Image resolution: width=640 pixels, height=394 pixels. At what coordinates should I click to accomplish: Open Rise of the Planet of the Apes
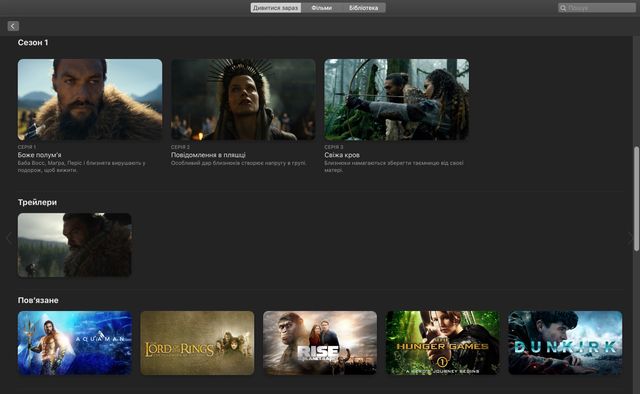(x=320, y=343)
